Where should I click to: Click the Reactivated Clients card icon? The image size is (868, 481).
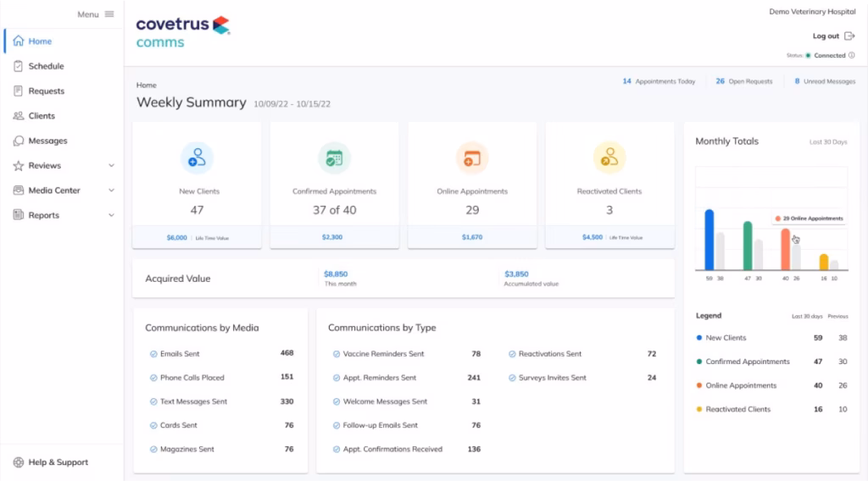coord(609,158)
